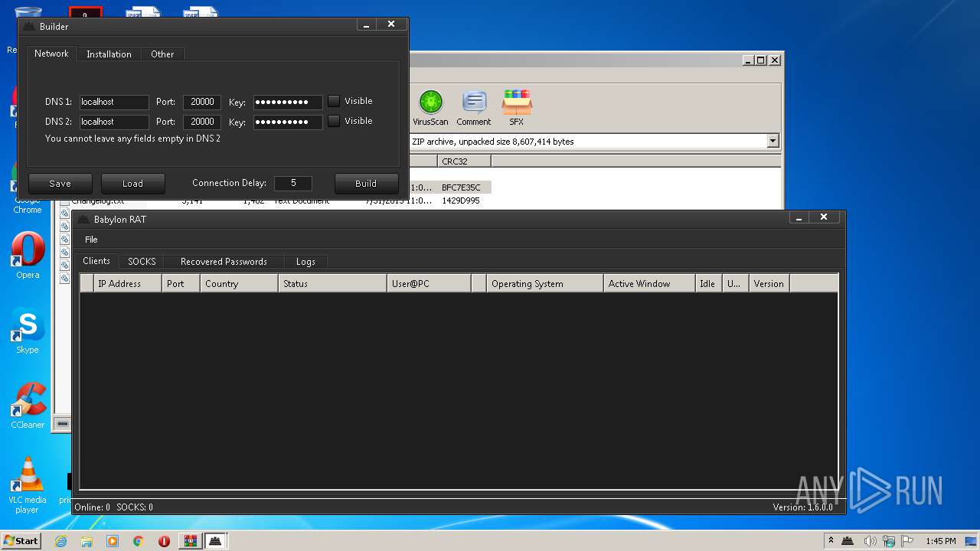The image size is (980, 551).
Task: Sort clients by IP Address column
Action: 128,283
